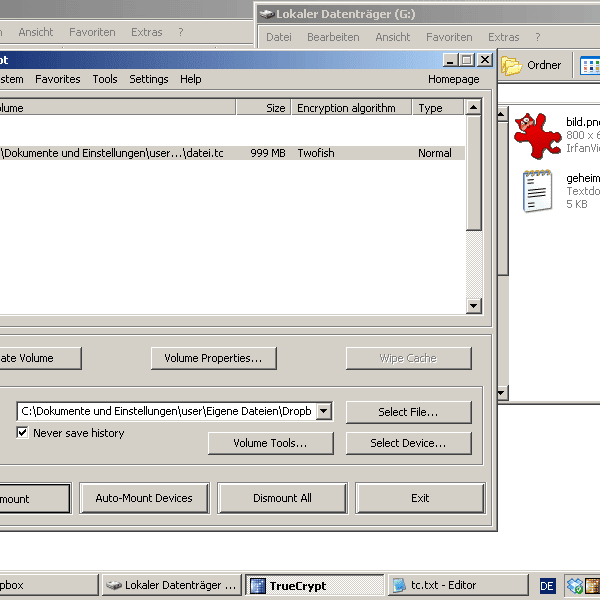Click the Exit button

(420, 498)
